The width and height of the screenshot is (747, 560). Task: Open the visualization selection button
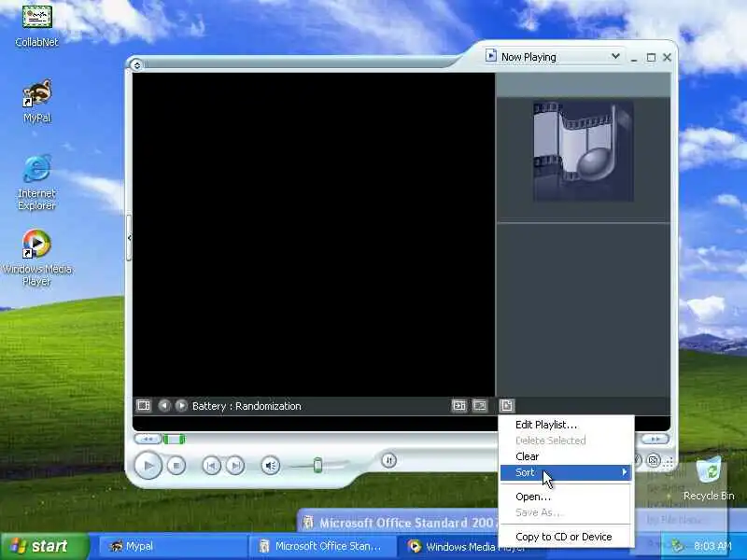[144, 406]
